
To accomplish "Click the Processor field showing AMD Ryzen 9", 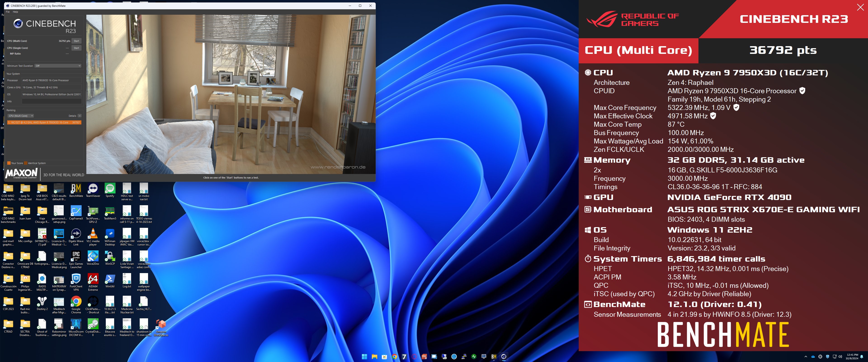I will [52, 80].
